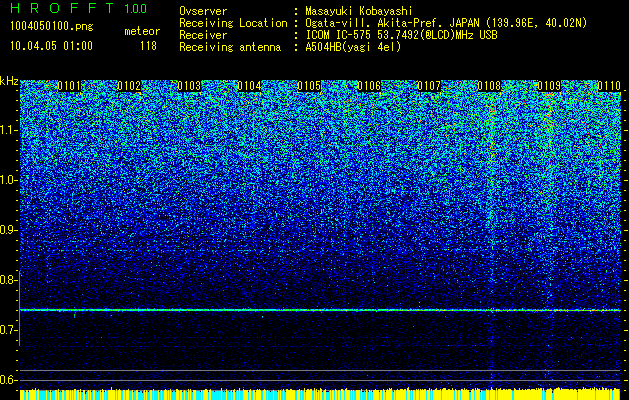
Task: Click the kHz axis unit label
Action: (x=9, y=81)
